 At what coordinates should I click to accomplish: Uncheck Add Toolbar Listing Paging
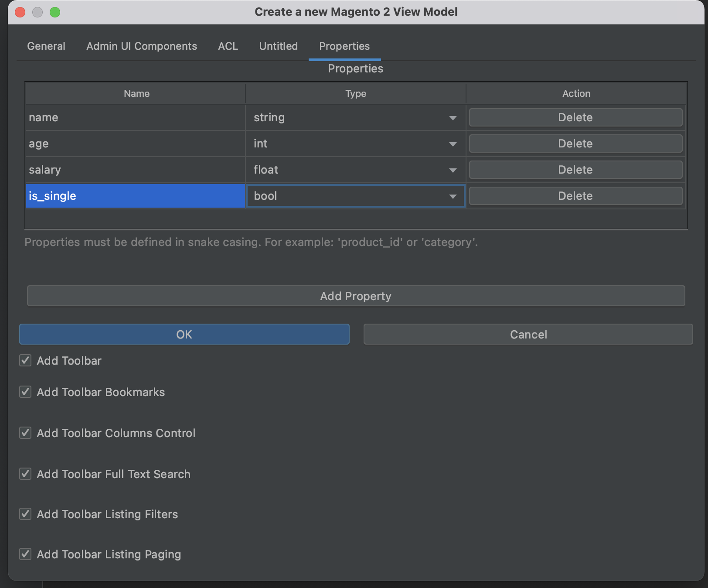click(25, 554)
